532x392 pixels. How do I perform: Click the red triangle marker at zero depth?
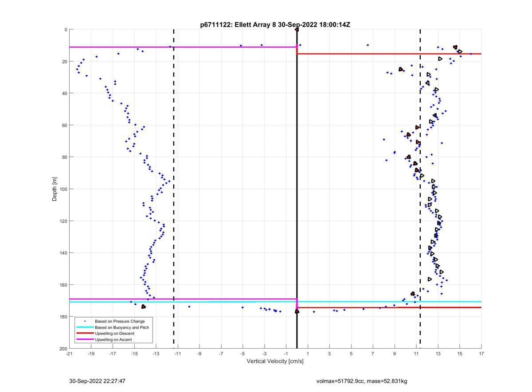(x=297, y=30)
